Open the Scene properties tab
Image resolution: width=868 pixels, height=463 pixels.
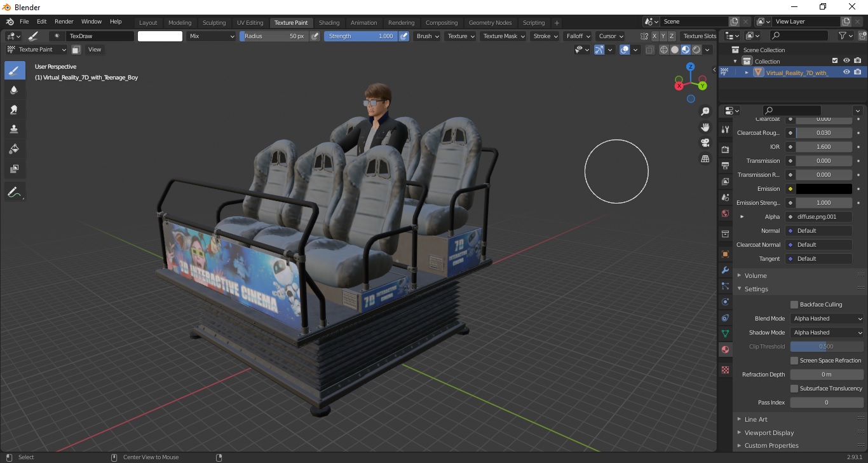click(725, 198)
